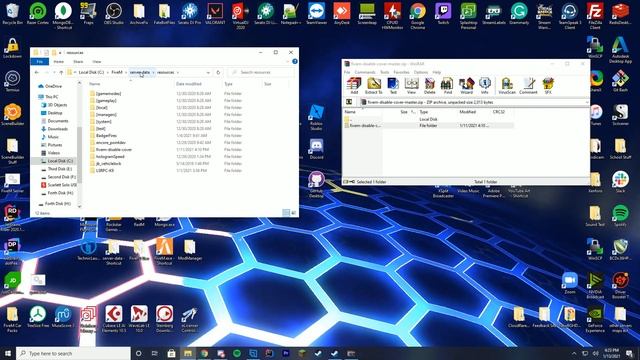640x360 pixels.
Task: Click the Explorer help question-mark icon
Action: pyautogui.click(x=295, y=61)
